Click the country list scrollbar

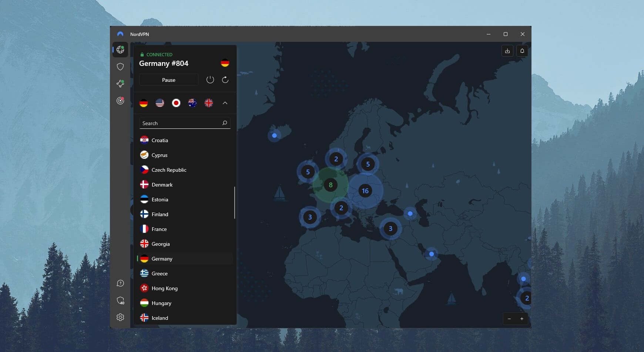235,202
